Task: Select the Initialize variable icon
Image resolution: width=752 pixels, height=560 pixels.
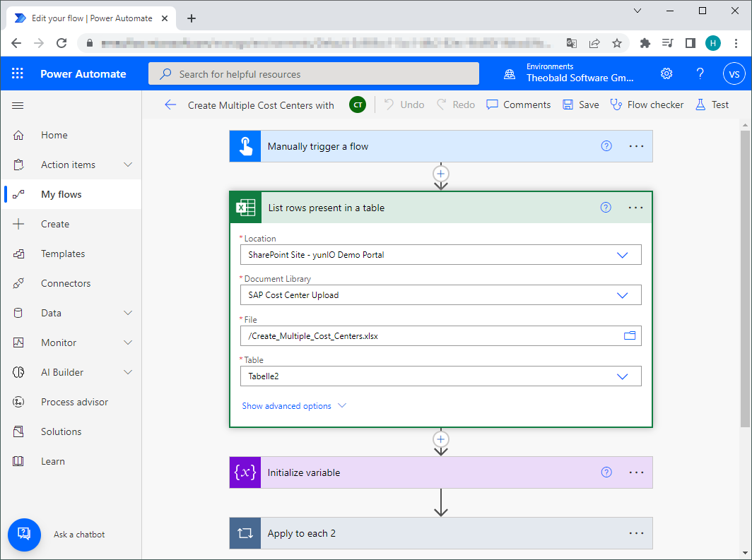Action: point(245,472)
